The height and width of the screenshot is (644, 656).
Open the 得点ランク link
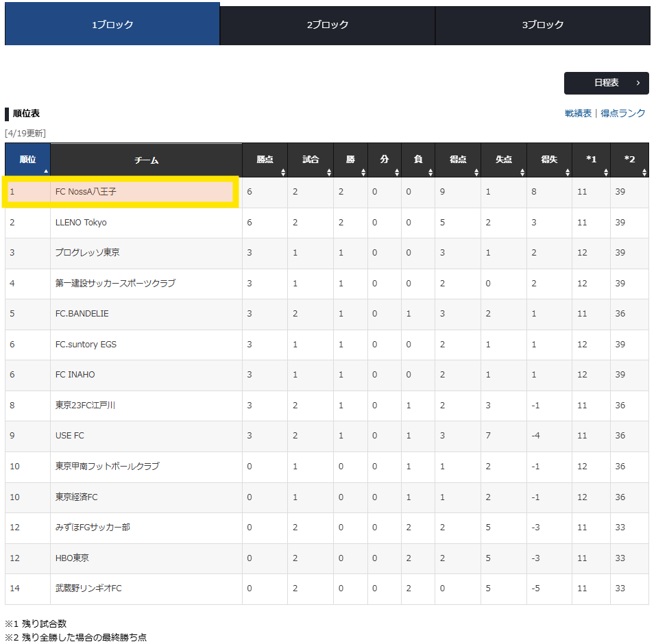[x=622, y=114]
